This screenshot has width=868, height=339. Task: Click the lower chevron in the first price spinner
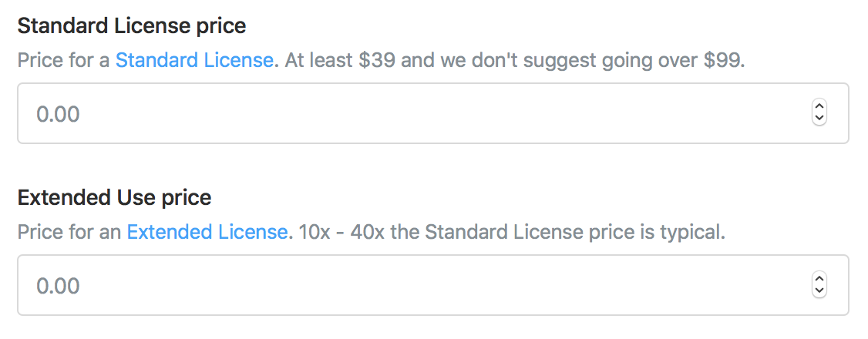(819, 119)
